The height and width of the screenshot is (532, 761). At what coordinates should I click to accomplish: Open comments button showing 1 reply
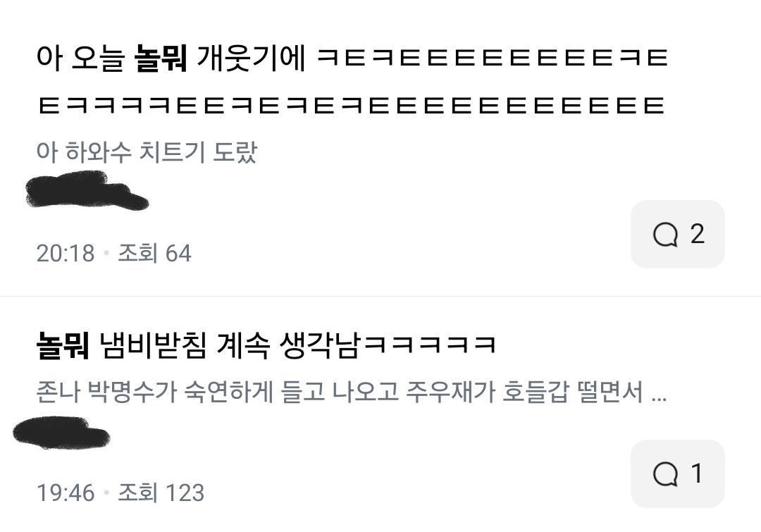678,474
